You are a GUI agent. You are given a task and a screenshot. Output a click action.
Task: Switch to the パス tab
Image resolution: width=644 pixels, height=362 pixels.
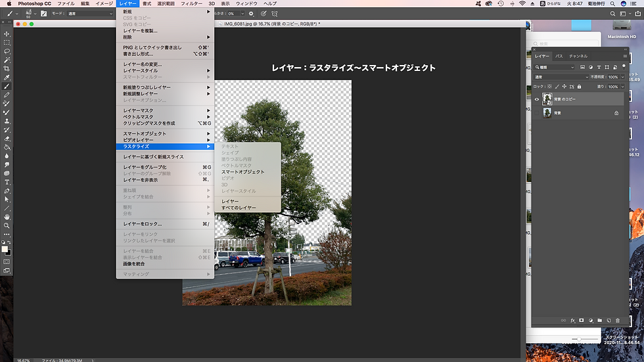click(559, 57)
